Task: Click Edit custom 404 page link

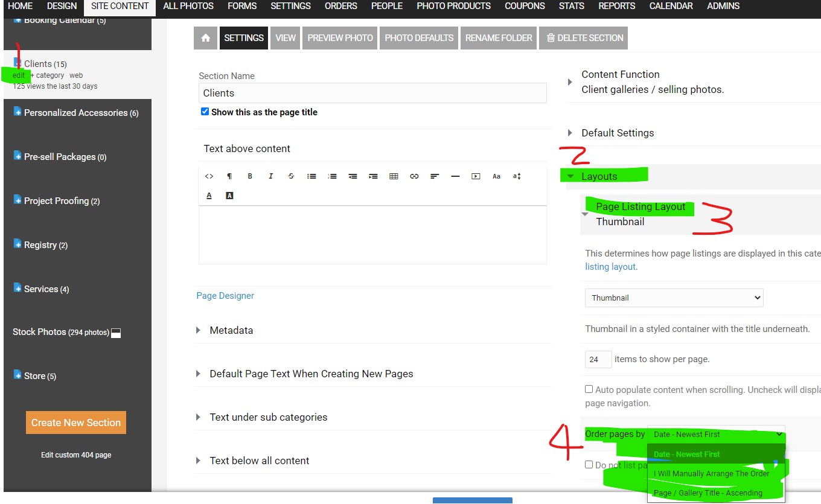Action: (x=76, y=455)
